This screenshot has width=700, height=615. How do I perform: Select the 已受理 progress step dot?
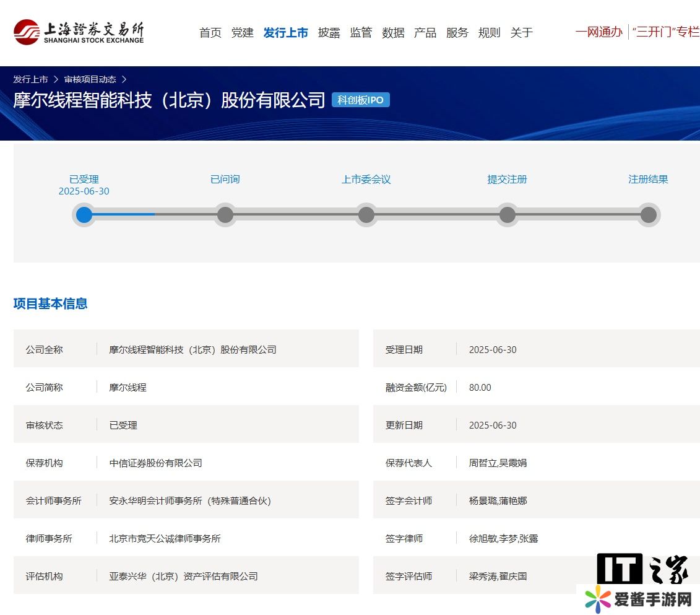tap(84, 215)
